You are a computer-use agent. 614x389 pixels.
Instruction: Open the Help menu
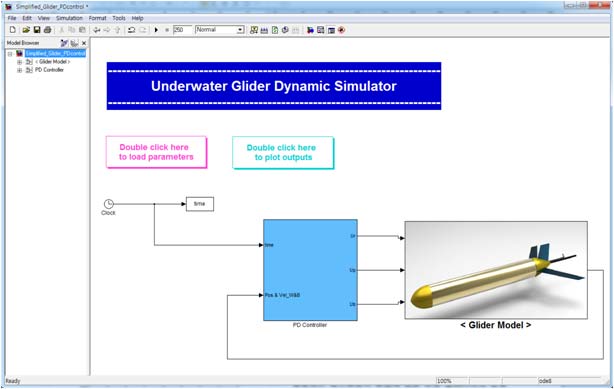137,18
